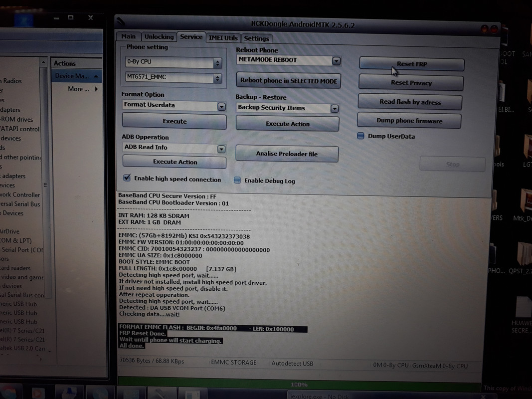Open the Unlocking tab

click(x=159, y=36)
